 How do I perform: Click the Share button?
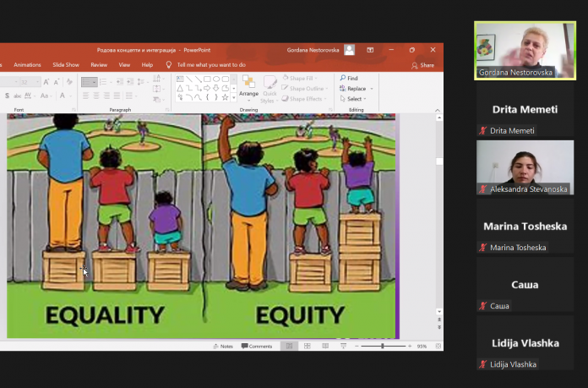(422, 65)
